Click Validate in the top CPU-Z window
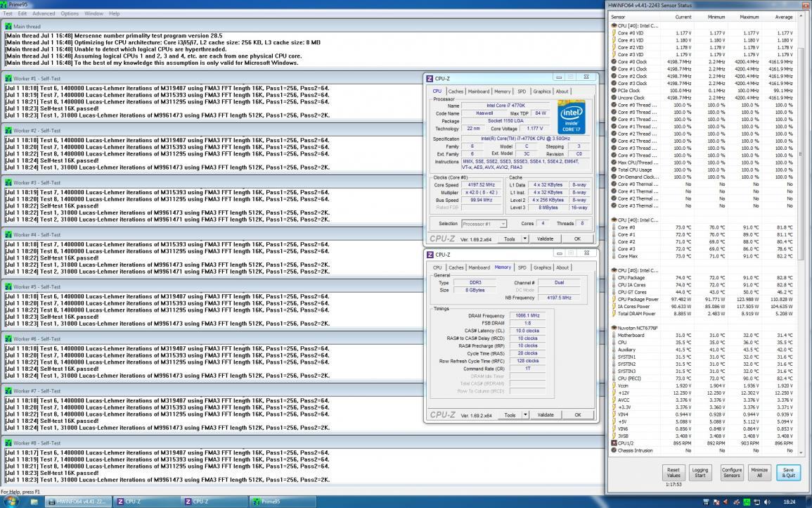 (x=545, y=239)
